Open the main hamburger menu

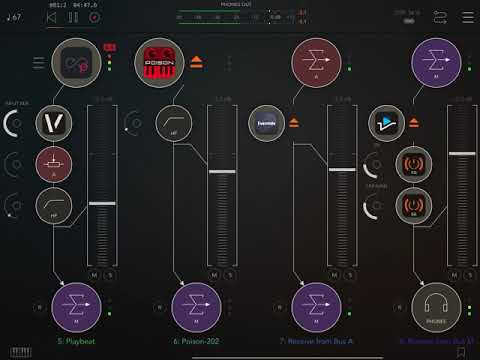pos(468,17)
